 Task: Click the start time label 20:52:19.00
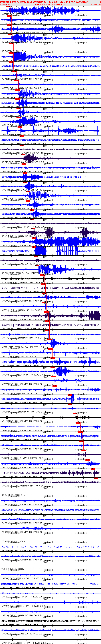coord(5,4)
